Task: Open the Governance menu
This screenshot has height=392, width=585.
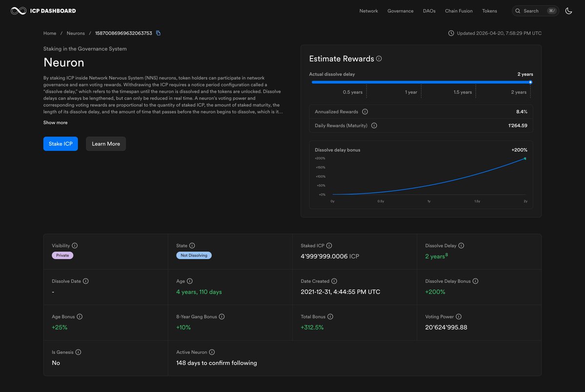Action: pos(400,11)
